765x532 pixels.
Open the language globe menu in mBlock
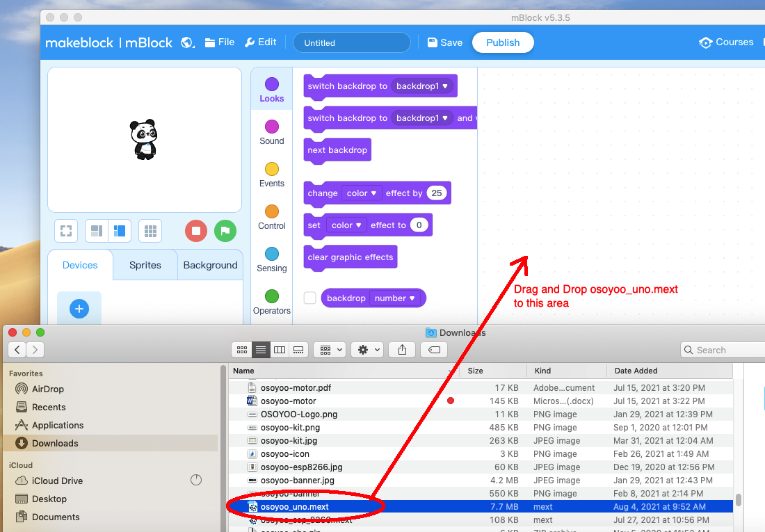(187, 42)
